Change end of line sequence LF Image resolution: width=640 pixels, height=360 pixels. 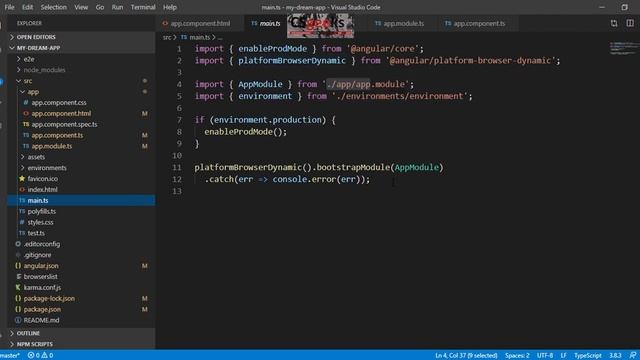coord(563,356)
